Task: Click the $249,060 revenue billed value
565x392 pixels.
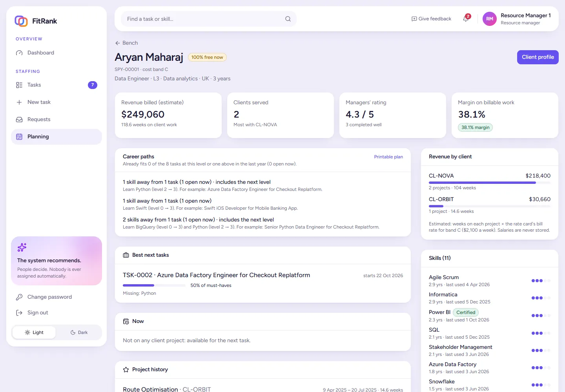Action: pos(143,114)
